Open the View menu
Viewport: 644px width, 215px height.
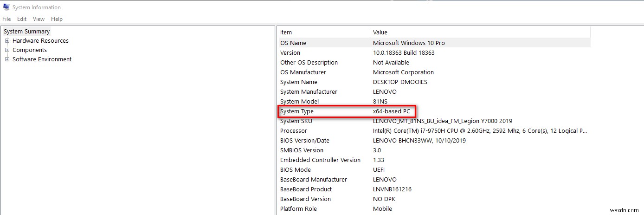click(39, 19)
